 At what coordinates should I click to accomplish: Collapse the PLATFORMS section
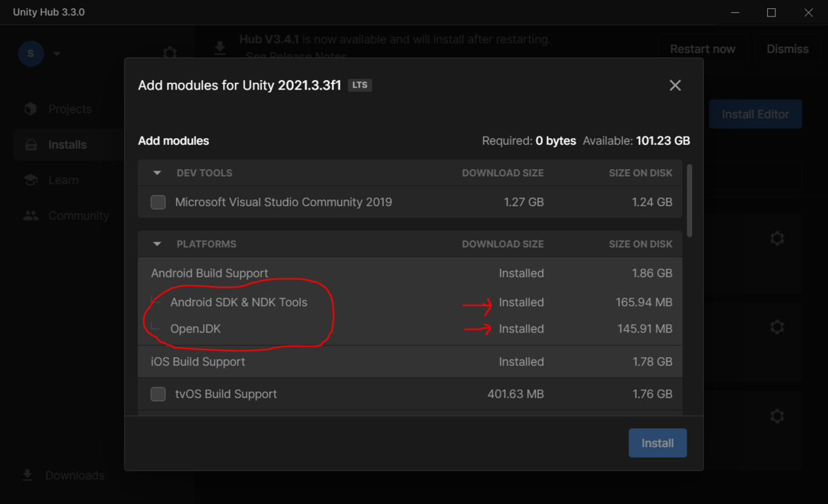[157, 244]
